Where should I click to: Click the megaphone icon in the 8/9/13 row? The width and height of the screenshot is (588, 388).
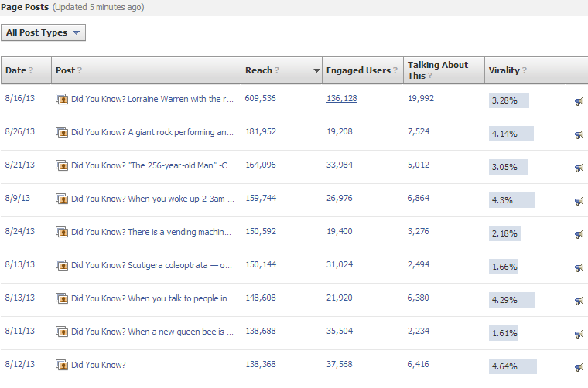click(579, 201)
